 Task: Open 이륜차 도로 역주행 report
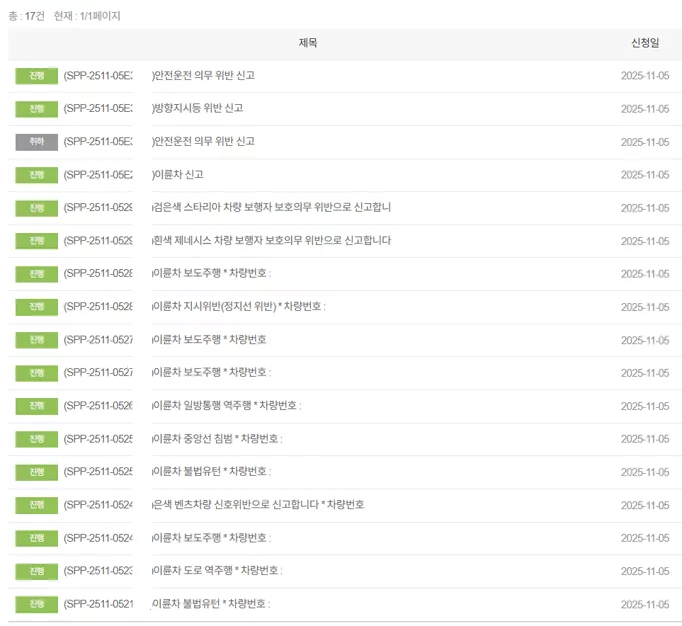[217, 571]
